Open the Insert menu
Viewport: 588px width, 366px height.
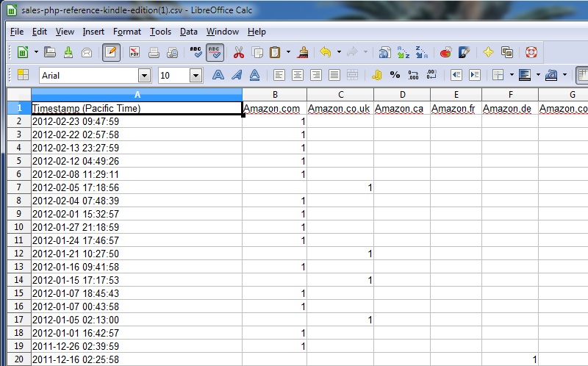coord(93,32)
